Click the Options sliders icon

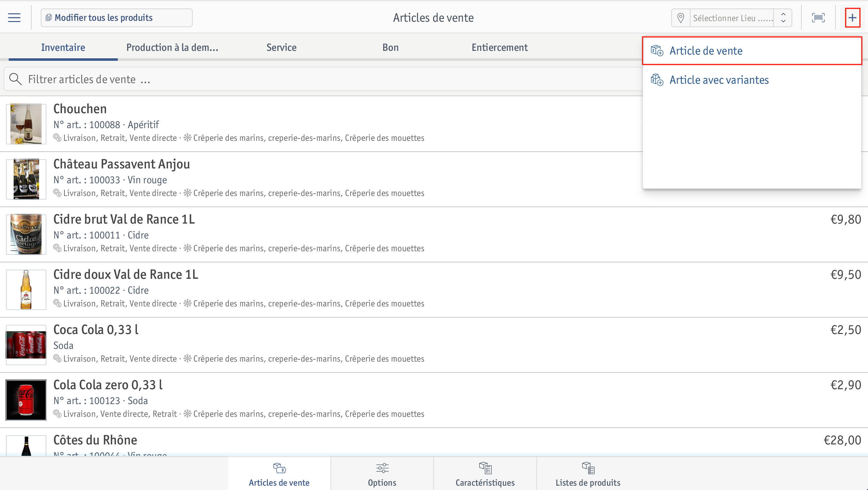pos(382,468)
